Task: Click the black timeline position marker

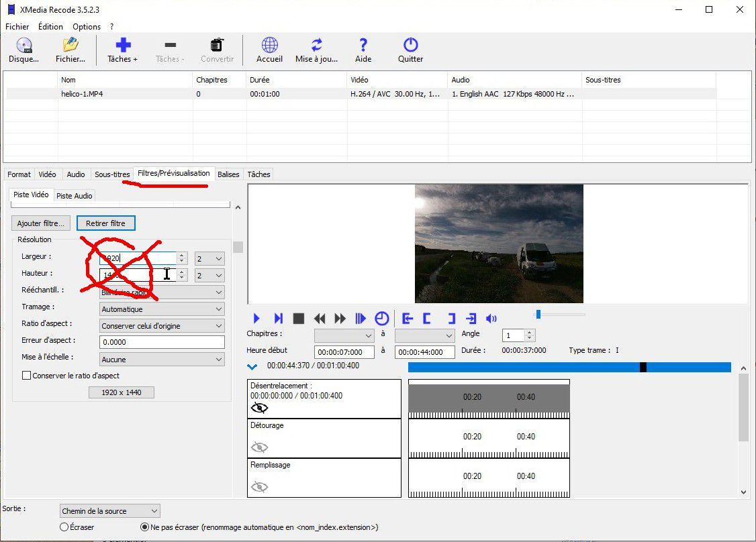Action: tap(643, 367)
